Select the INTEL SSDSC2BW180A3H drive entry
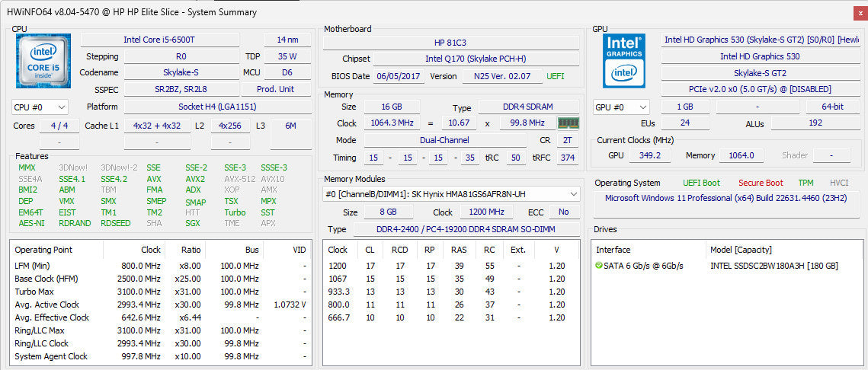The image size is (868, 370). pyautogui.click(x=726, y=266)
